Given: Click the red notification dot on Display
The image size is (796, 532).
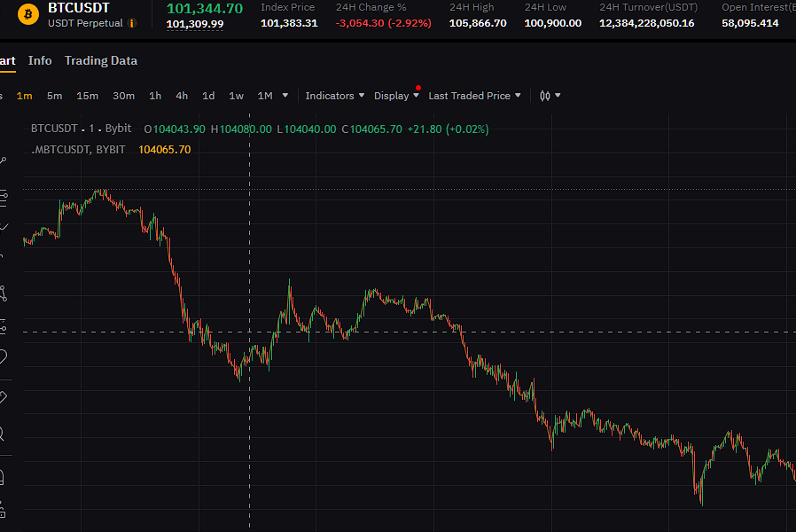Looking at the screenshot, I should (418, 88).
